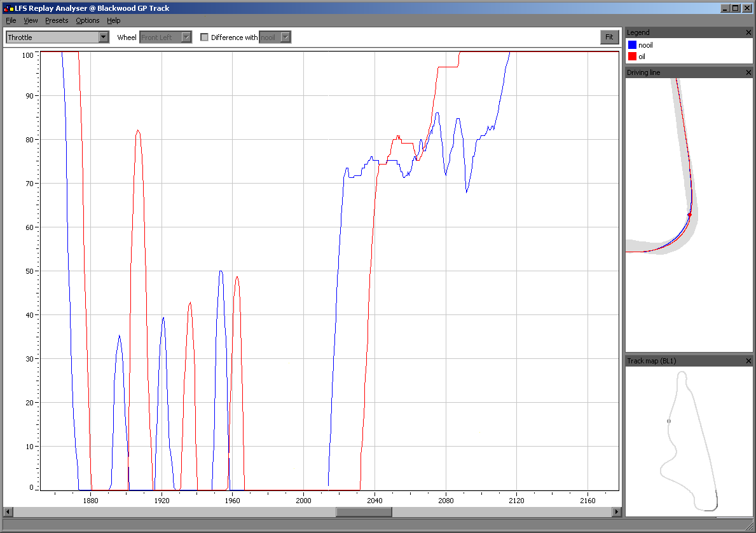756x533 pixels.
Task: Open the Help menu
Action: (113, 20)
